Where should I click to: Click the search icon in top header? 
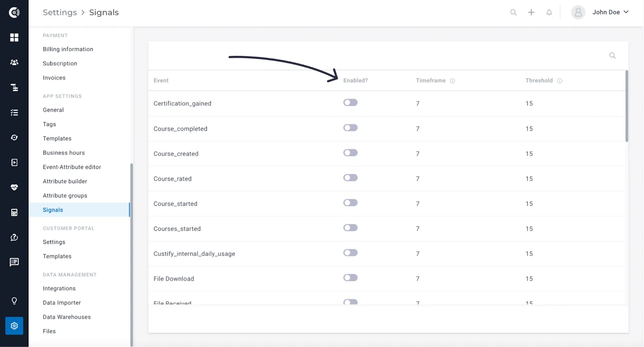513,12
